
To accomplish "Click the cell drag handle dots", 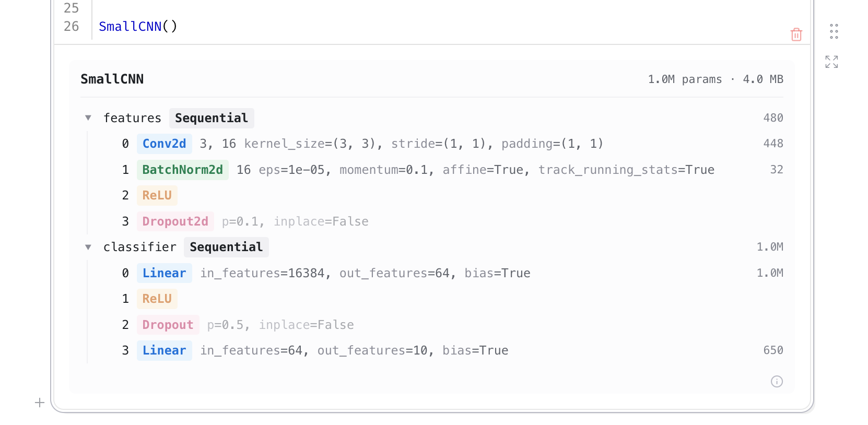I will tap(834, 31).
